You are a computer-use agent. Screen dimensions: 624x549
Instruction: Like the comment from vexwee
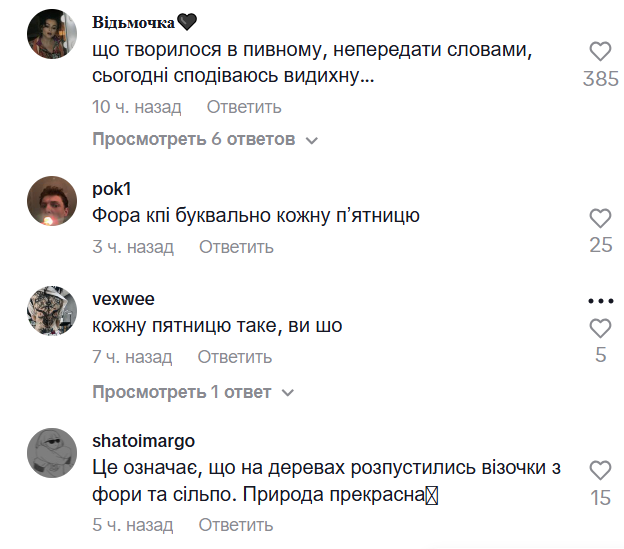600,328
